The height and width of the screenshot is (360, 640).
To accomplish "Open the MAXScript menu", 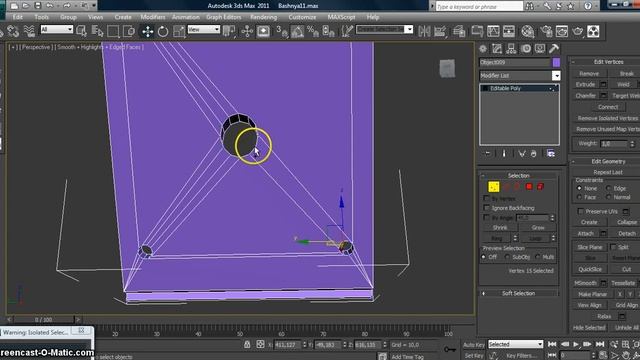I will pos(341,17).
